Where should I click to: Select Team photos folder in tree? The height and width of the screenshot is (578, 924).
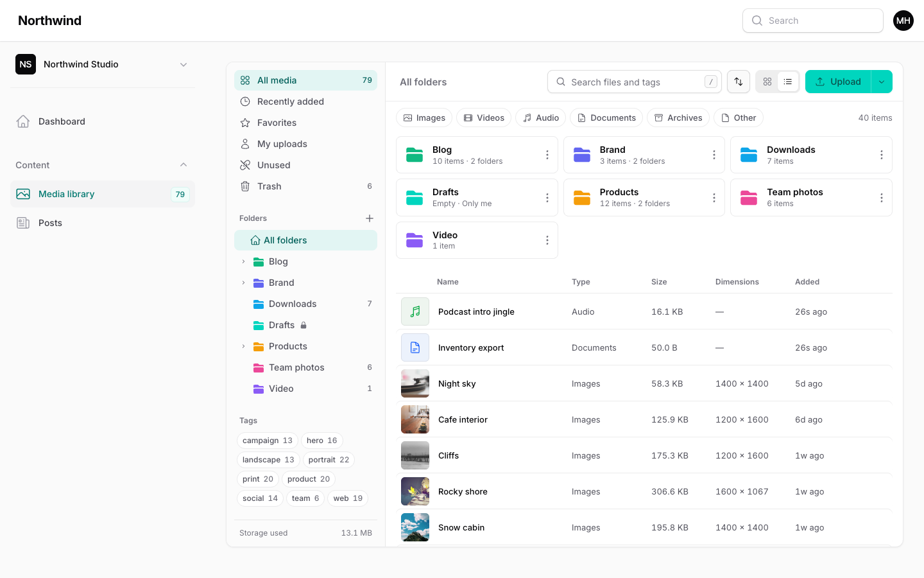(305, 367)
